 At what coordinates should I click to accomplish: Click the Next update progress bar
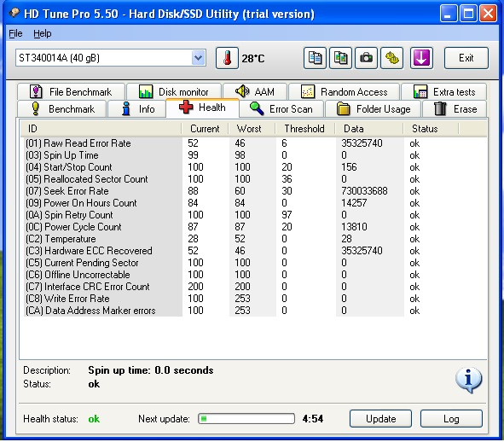click(246, 418)
